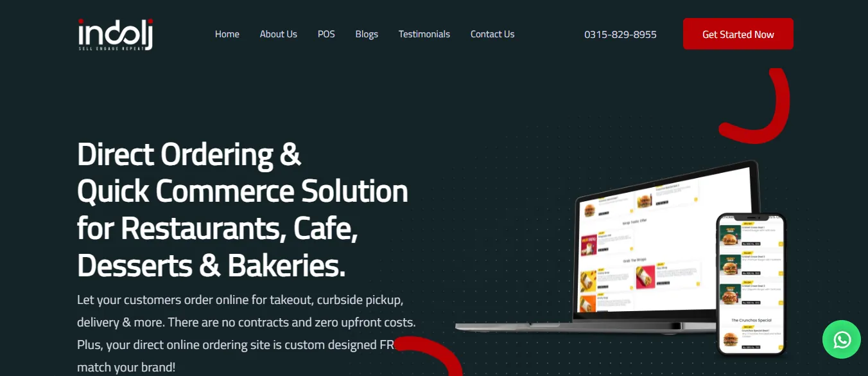Click the Direct Ordering headline text

tap(243, 210)
